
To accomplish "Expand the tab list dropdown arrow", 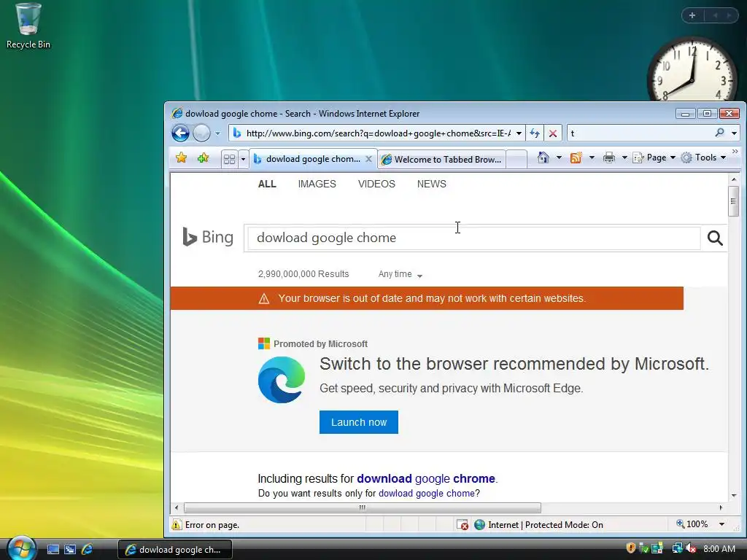I will coord(243,159).
